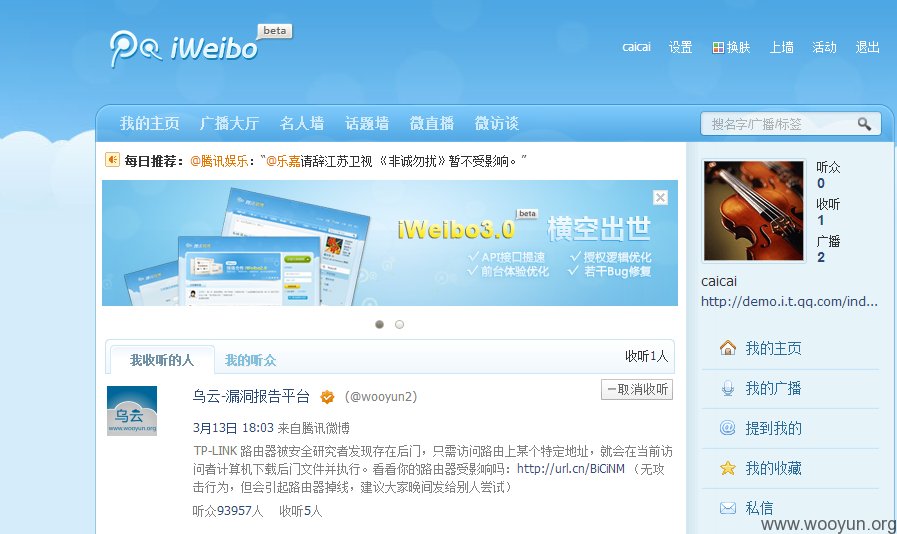Click the envelope icon for 私信
Image resolution: width=897 pixels, height=534 pixels.
tap(728, 508)
